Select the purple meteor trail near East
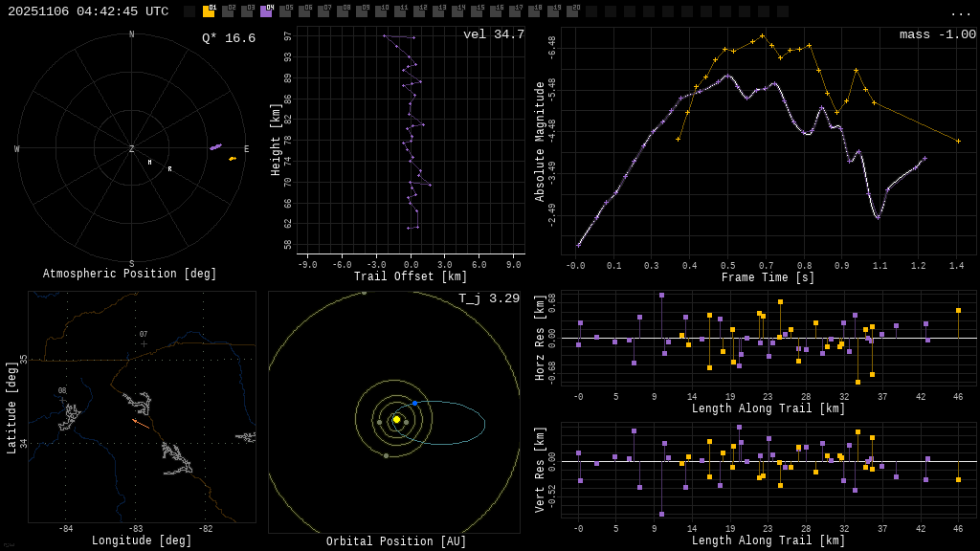980x551 pixels. pyautogui.click(x=215, y=147)
